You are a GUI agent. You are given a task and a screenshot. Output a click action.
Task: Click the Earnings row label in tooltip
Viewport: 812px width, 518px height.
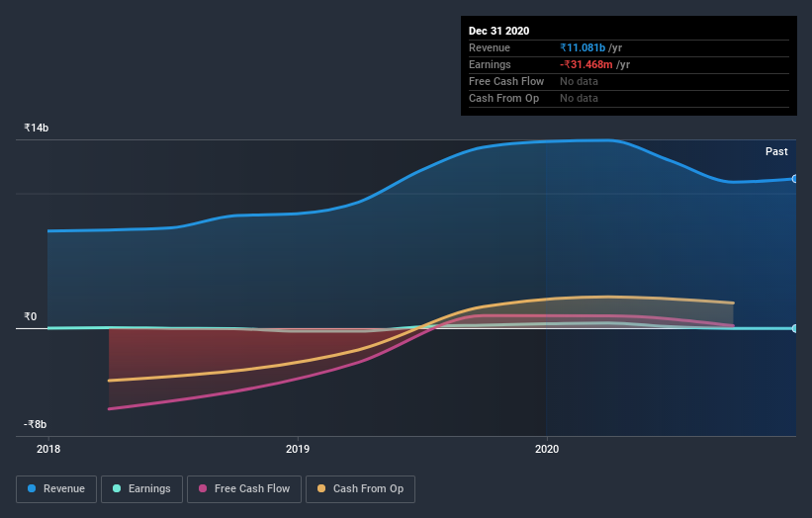490,64
